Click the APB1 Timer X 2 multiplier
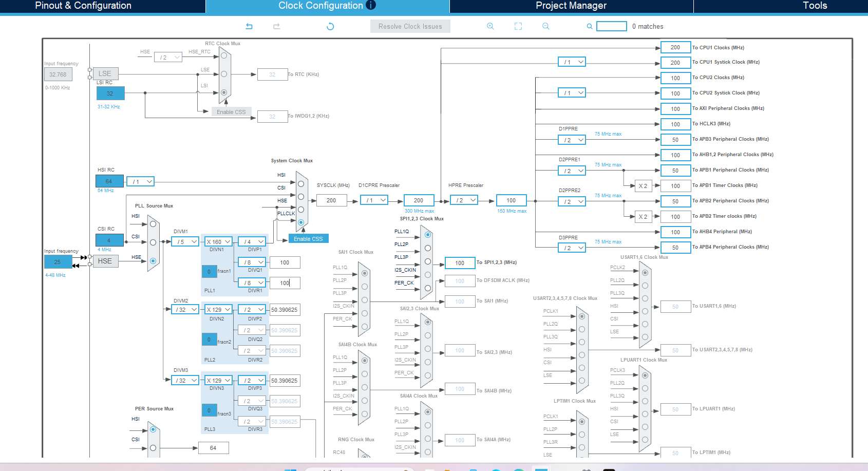 tap(644, 186)
